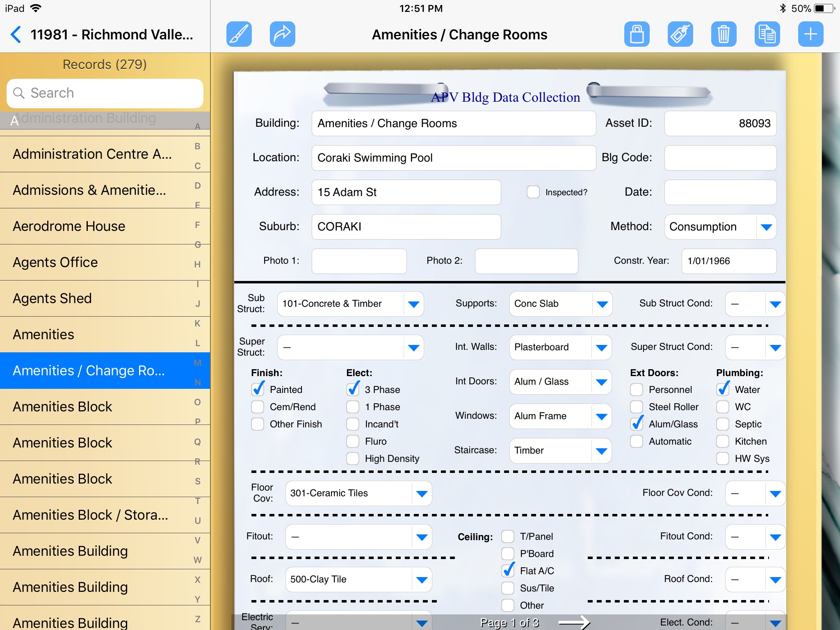
Task: Open the Method Consumption dropdown
Action: pyautogui.click(x=766, y=227)
